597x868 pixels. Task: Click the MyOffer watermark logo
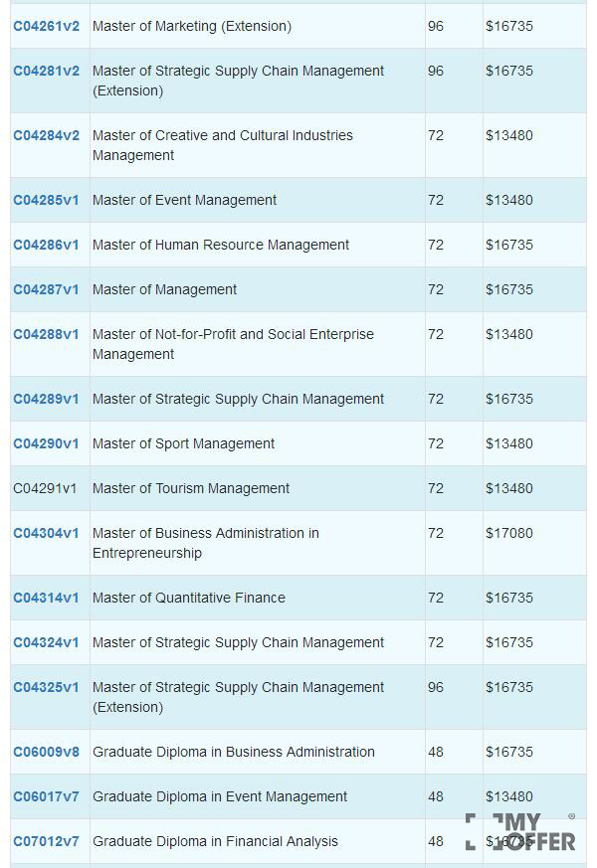(x=520, y=831)
